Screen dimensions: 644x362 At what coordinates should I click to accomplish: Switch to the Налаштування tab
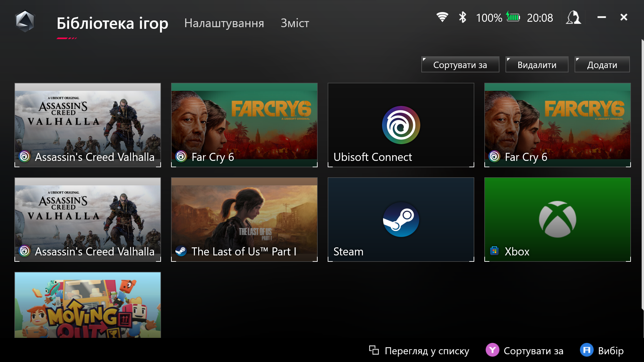pos(224,23)
